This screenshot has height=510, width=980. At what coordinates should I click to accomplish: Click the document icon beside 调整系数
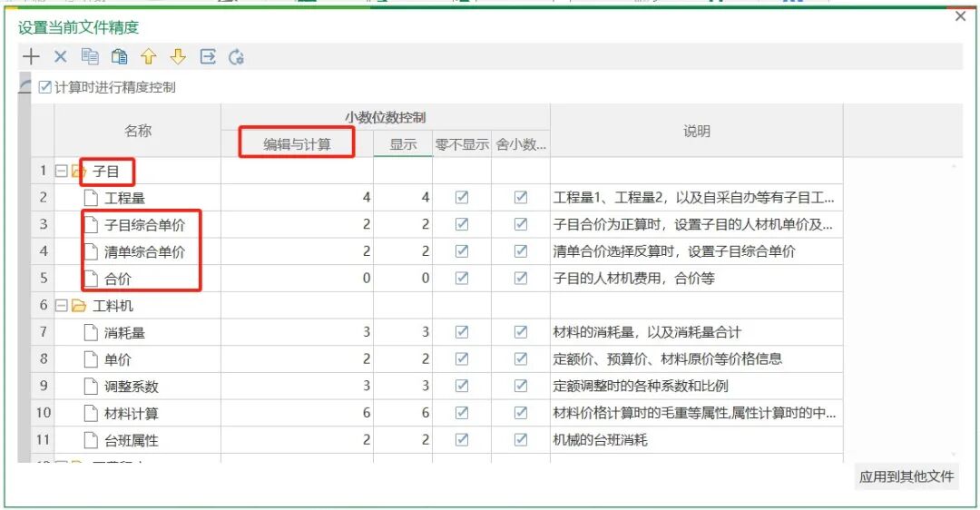coord(91,387)
